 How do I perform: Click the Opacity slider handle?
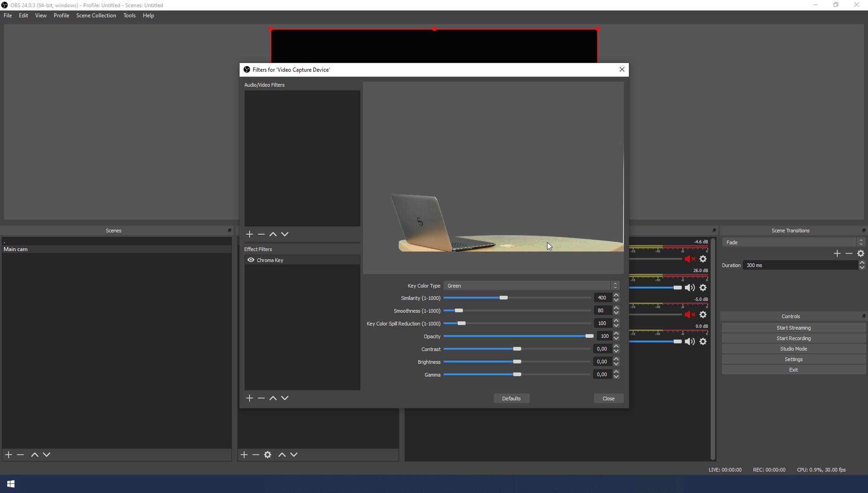(589, 336)
